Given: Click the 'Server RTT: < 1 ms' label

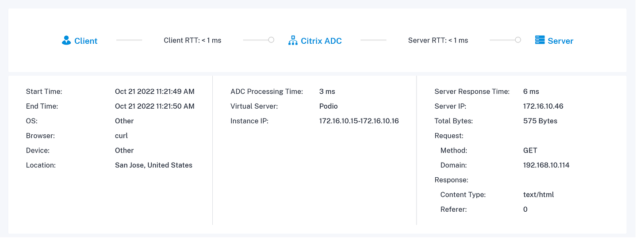Looking at the screenshot, I should pos(438,40).
